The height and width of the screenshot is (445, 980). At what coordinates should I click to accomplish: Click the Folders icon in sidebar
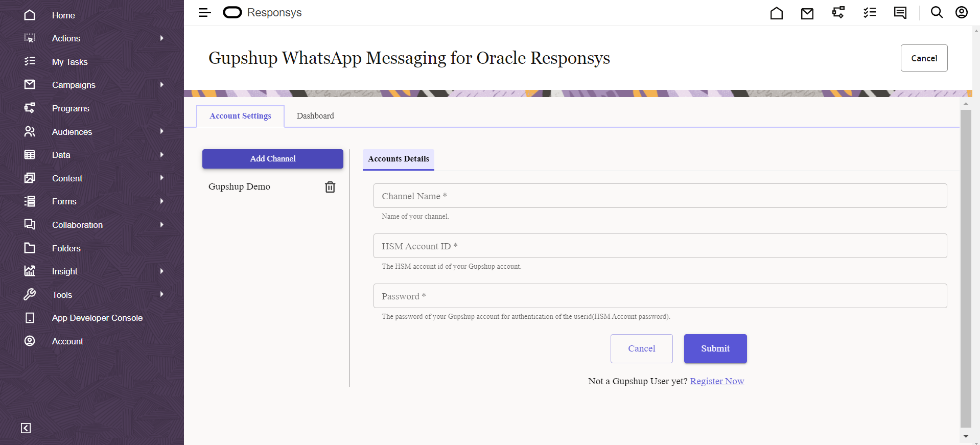point(30,248)
